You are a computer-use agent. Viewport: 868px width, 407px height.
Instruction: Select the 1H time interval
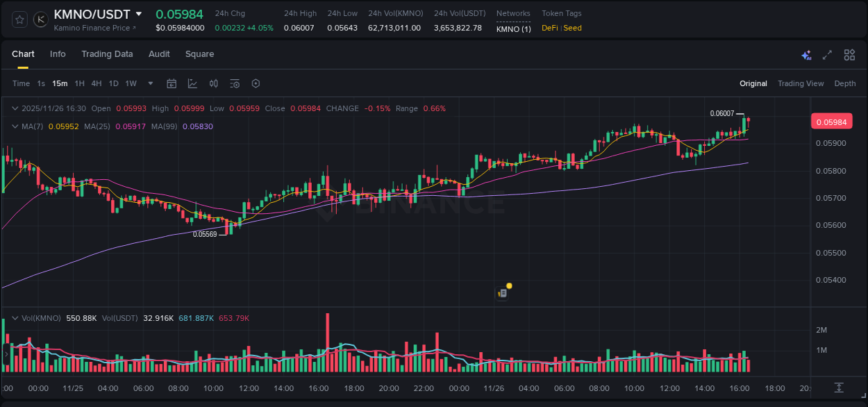pos(81,83)
